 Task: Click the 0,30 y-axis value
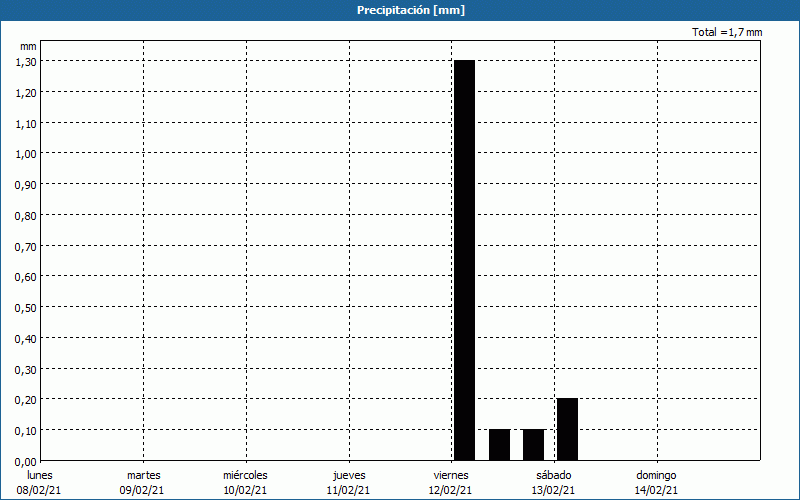pyautogui.click(x=26, y=369)
